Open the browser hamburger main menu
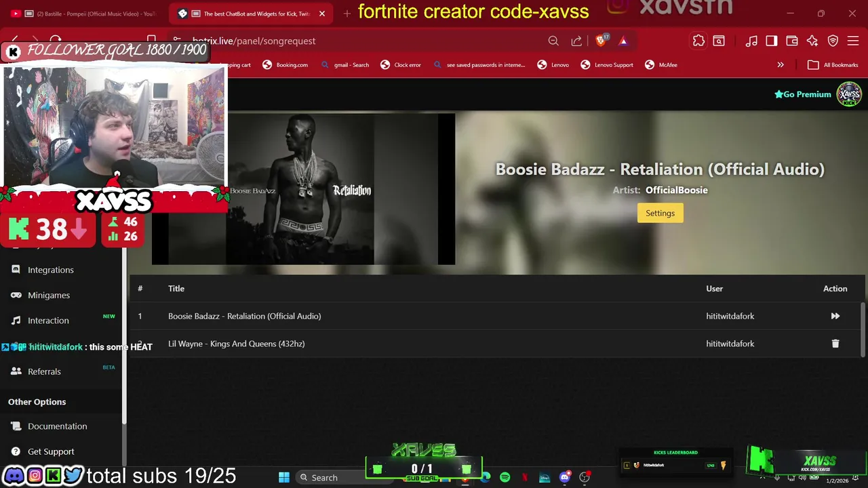This screenshot has width=868, height=488. click(854, 41)
